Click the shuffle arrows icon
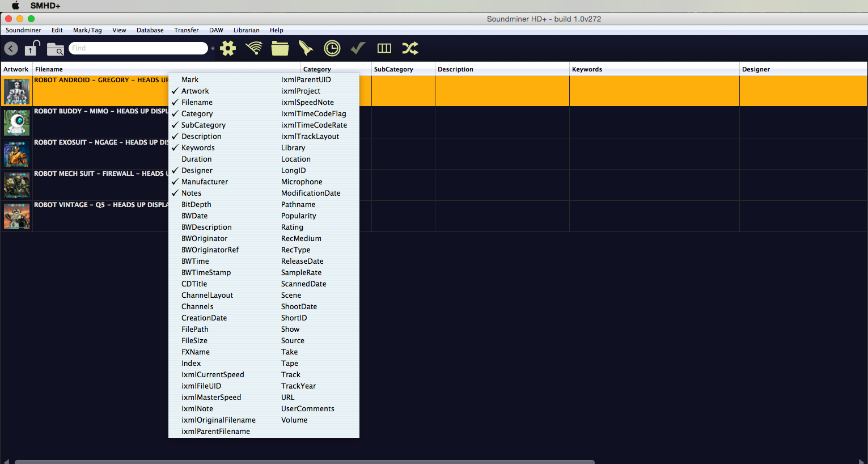Screen dimensions: 868x464 (410, 48)
